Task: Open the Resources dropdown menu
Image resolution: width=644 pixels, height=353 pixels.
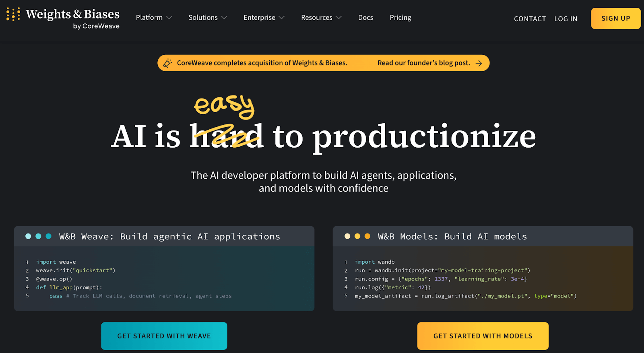Action: (321, 18)
